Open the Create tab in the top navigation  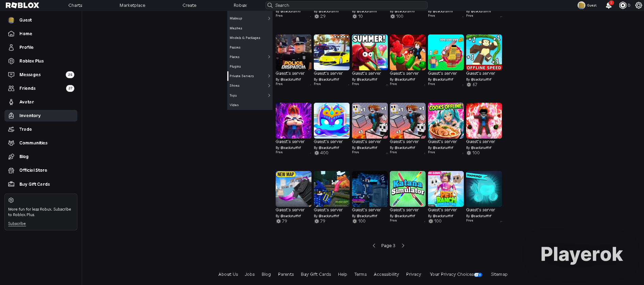click(189, 5)
